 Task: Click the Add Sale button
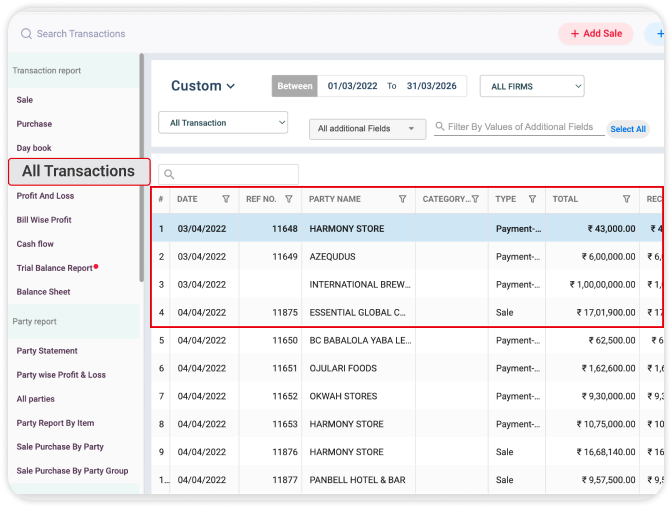596,33
